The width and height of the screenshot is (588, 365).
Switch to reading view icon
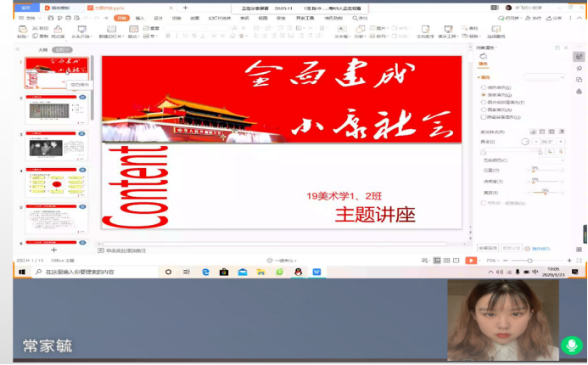coord(456,261)
